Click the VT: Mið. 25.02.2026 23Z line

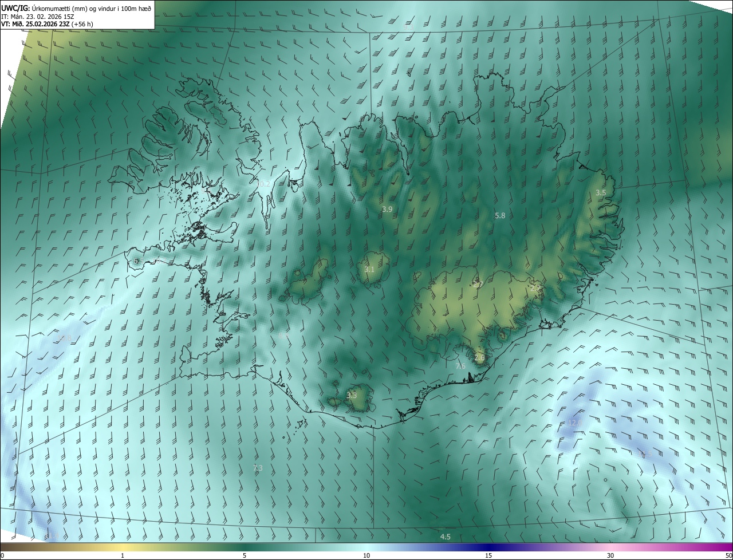pyautogui.click(x=47, y=24)
